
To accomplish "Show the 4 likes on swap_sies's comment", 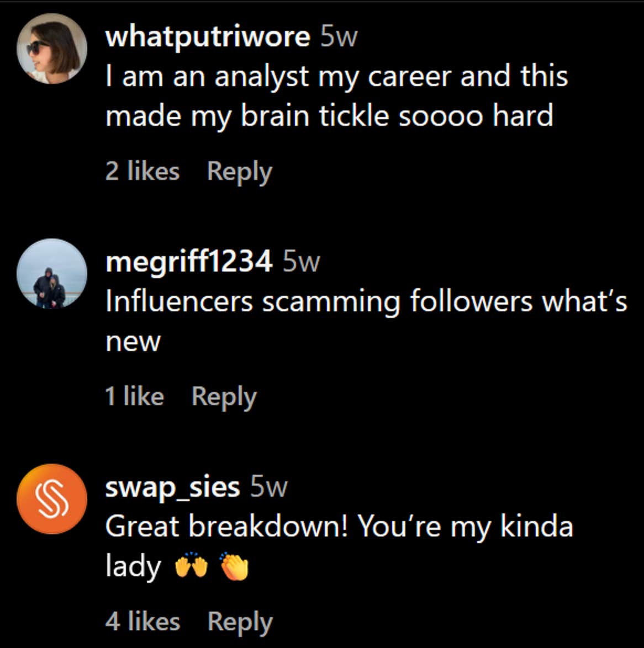I will (142, 622).
